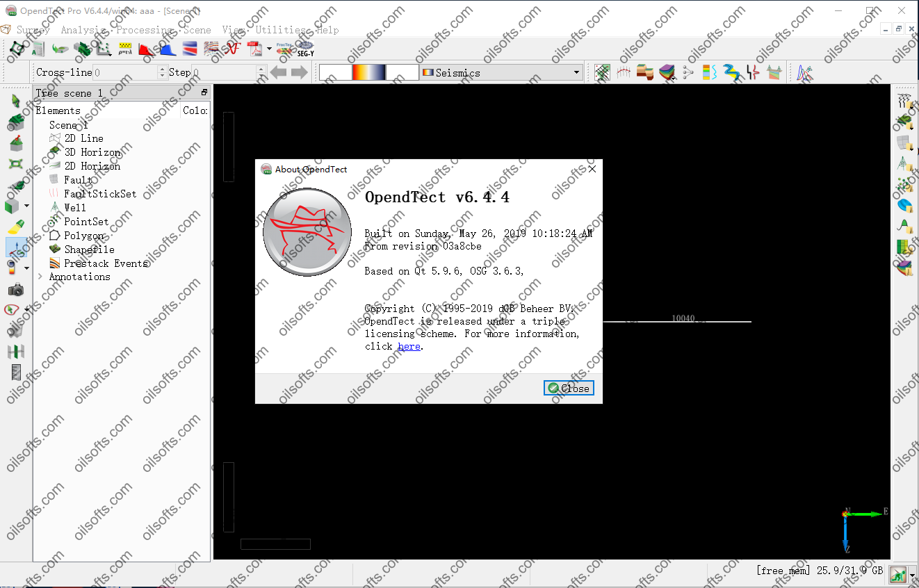Screen dimensions: 919x588
Task: Click the red-blue layered model icon
Action: 190,49
